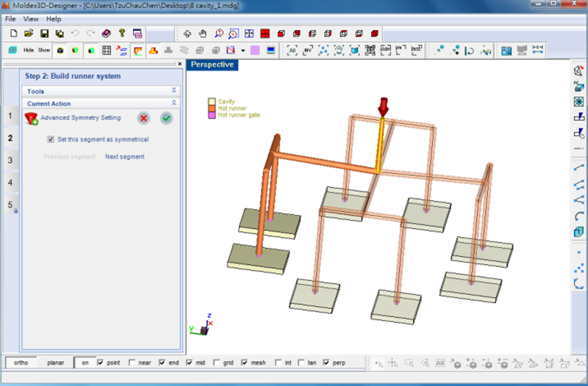Click the 'Next segment' link
This screenshot has height=386, width=588.
pyautogui.click(x=124, y=157)
